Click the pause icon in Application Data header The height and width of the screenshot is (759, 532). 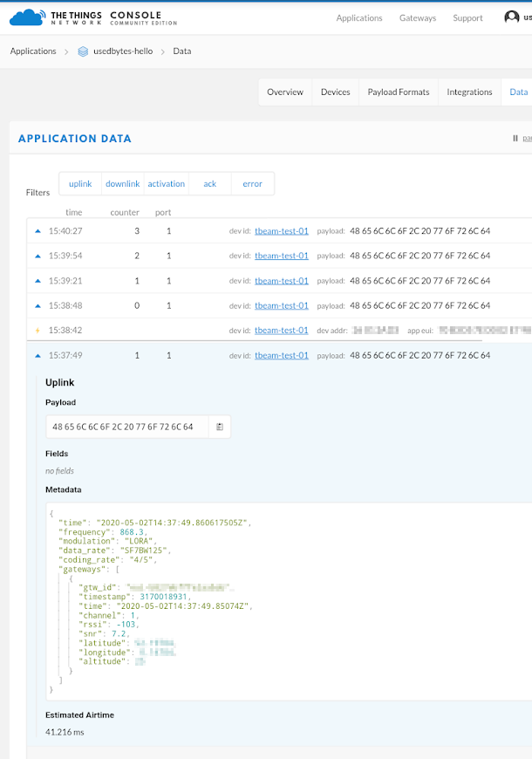point(515,139)
